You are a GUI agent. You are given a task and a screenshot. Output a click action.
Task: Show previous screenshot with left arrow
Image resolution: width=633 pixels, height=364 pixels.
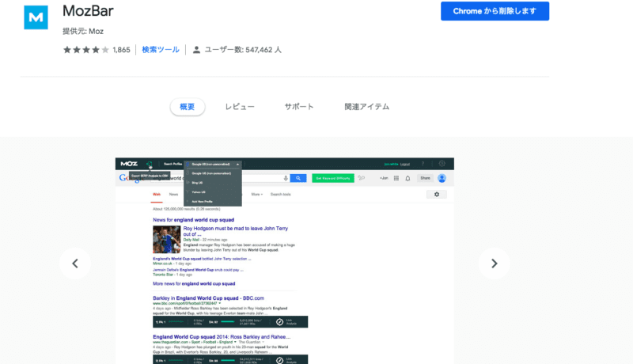(75, 264)
